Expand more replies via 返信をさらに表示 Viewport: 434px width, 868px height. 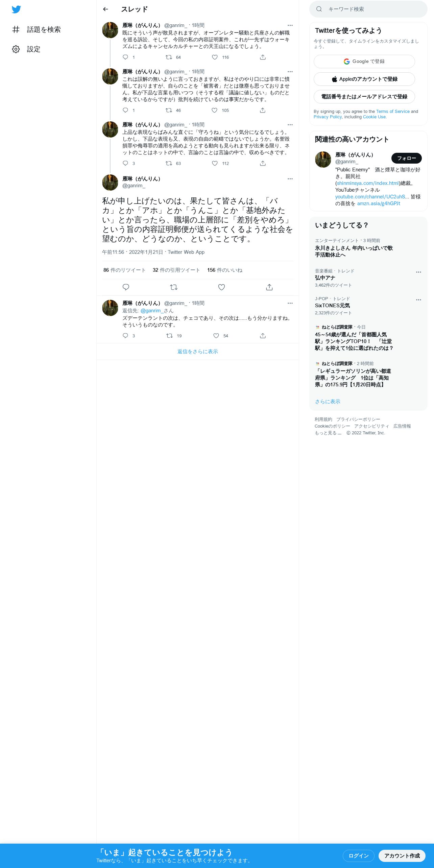(198, 352)
